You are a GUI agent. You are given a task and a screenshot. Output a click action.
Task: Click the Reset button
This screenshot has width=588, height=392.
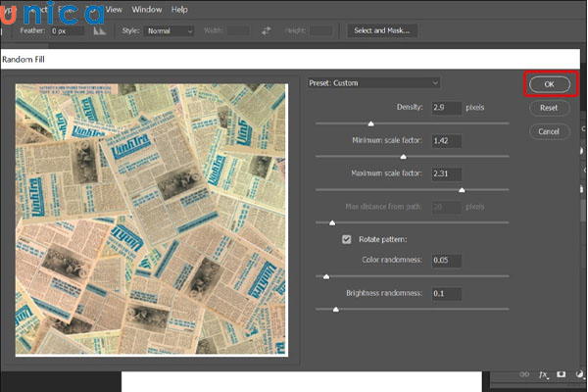(x=549, y=108)
